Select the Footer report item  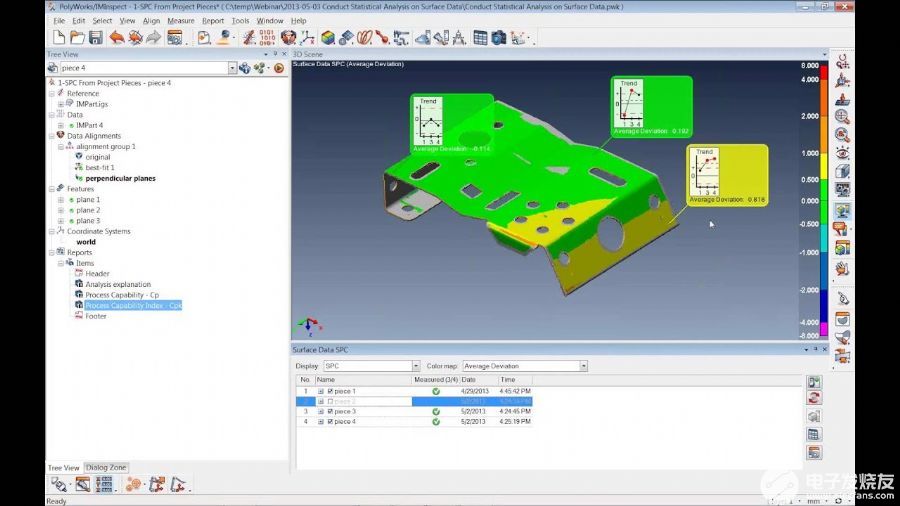click(x=96, y=316)
